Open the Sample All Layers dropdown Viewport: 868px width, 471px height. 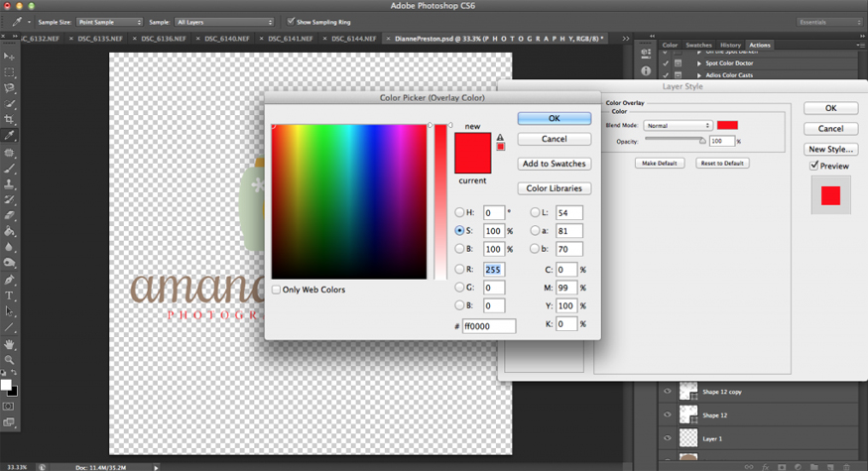[x=224, y=22]
